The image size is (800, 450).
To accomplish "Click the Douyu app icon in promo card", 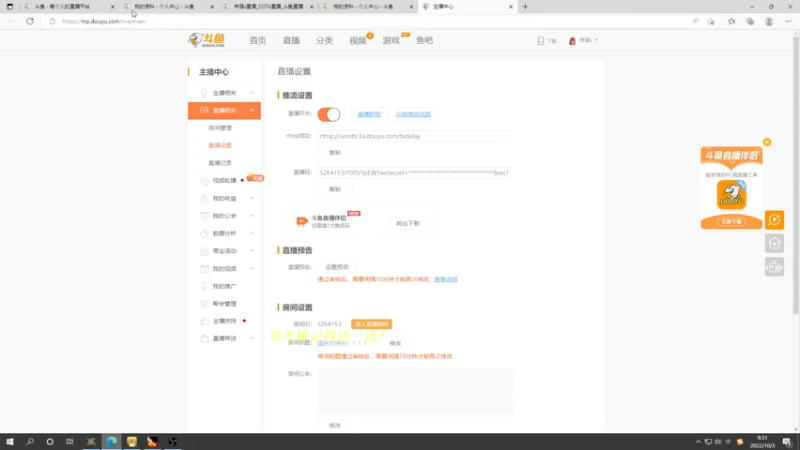I will coord(732,194).
